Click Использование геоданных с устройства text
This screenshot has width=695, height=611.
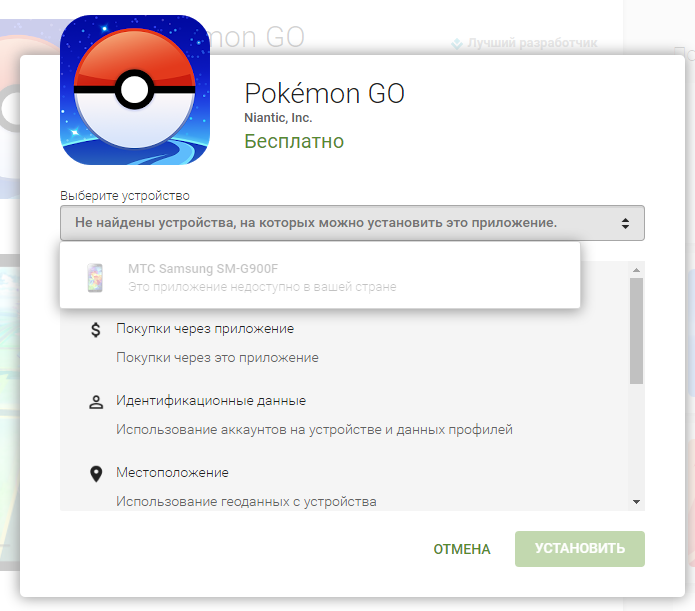[246, 501]
